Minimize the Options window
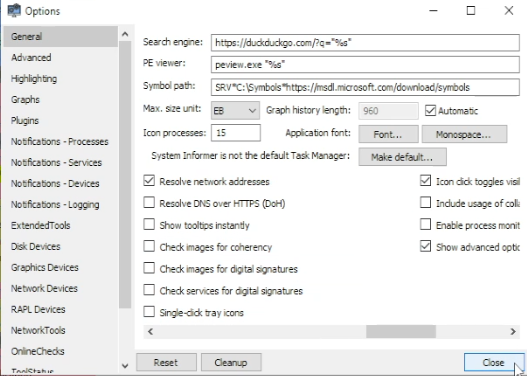The image size is (527, 376). (x=433, y=11)
